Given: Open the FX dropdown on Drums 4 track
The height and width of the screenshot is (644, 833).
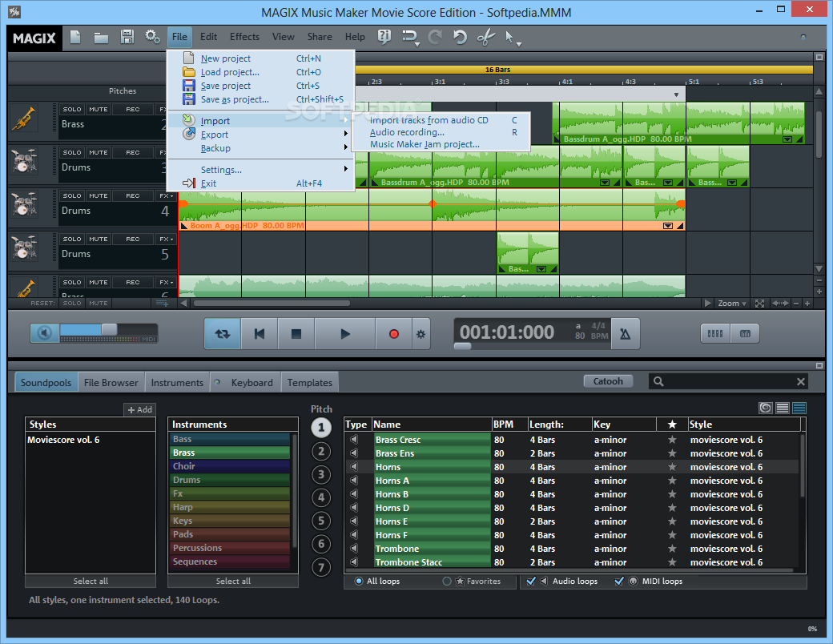Looking at the screenshot, I should coord(167,195).
